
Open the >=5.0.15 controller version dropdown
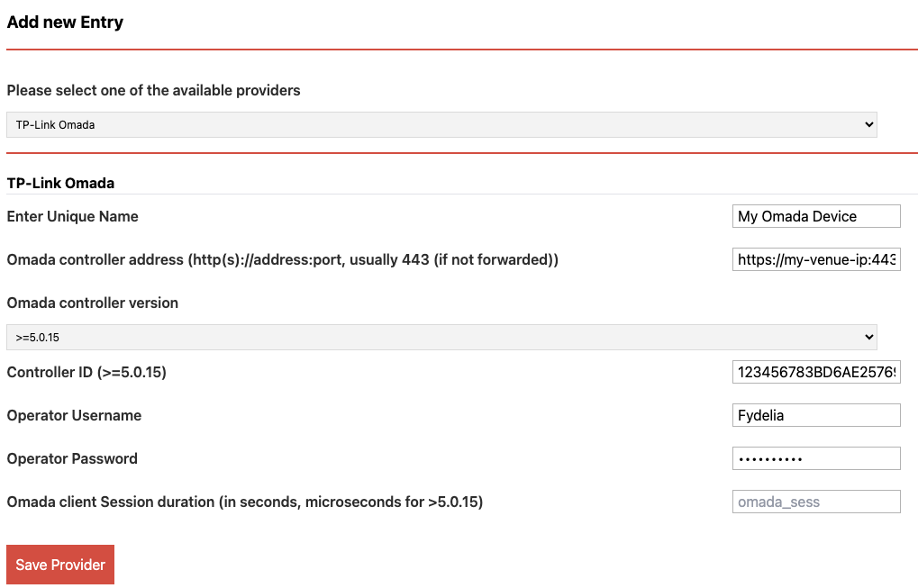tap(441, 337)
